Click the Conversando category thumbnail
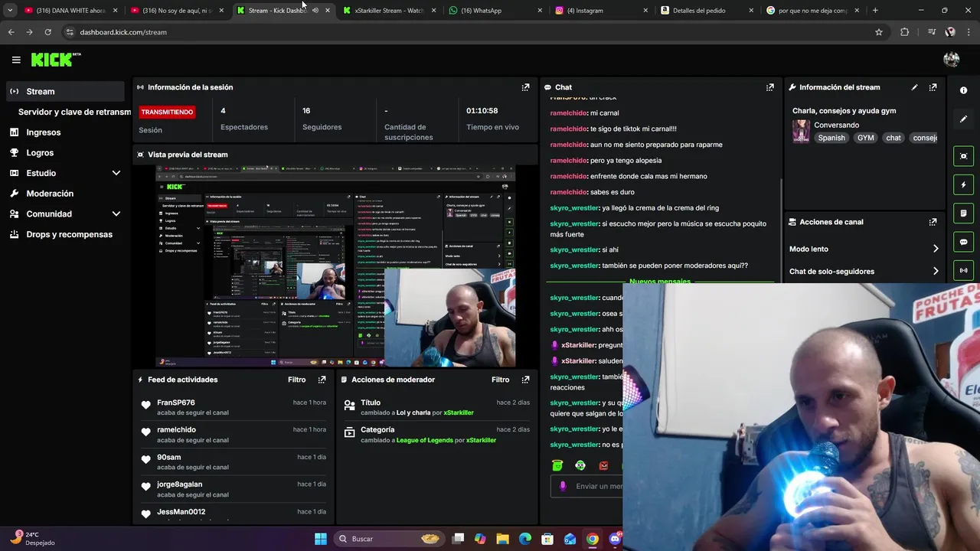The width and height of the screenshot is (980, 551). click(x=801, y=131)
